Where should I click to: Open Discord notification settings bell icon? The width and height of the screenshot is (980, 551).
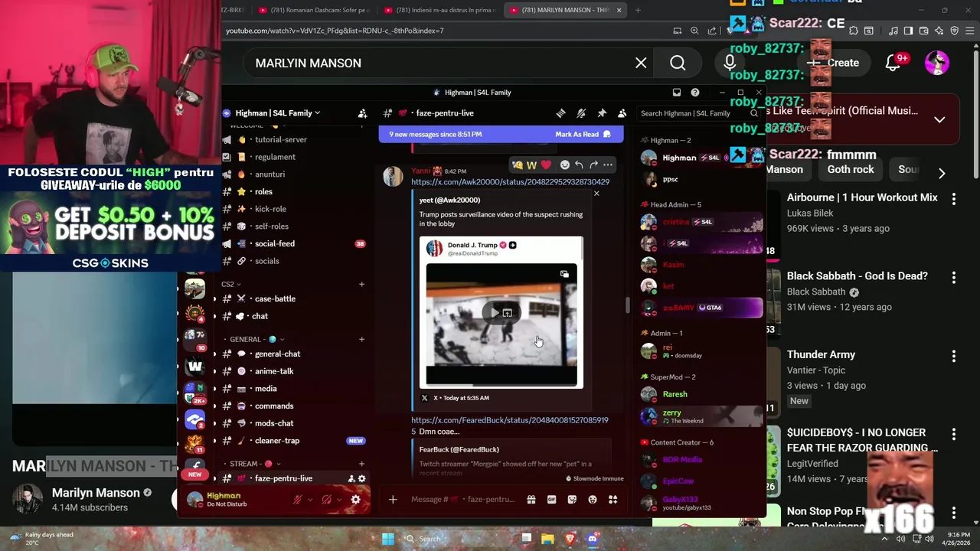pyautogui.click(x=581, y=113)
